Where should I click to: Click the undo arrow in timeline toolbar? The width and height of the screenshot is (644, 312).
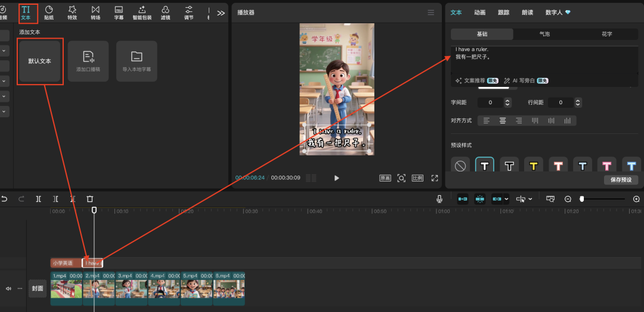click(x=5, y=199)
